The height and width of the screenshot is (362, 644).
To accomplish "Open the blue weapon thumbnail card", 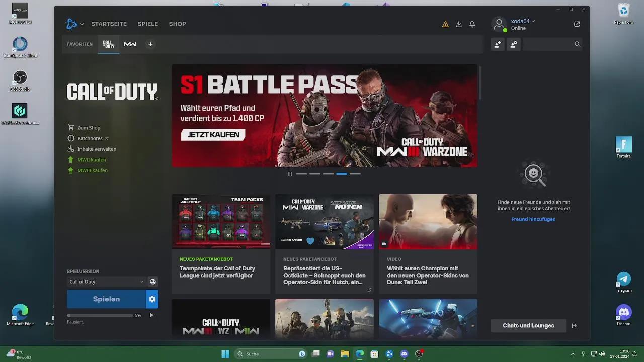I will click(428, 319).
